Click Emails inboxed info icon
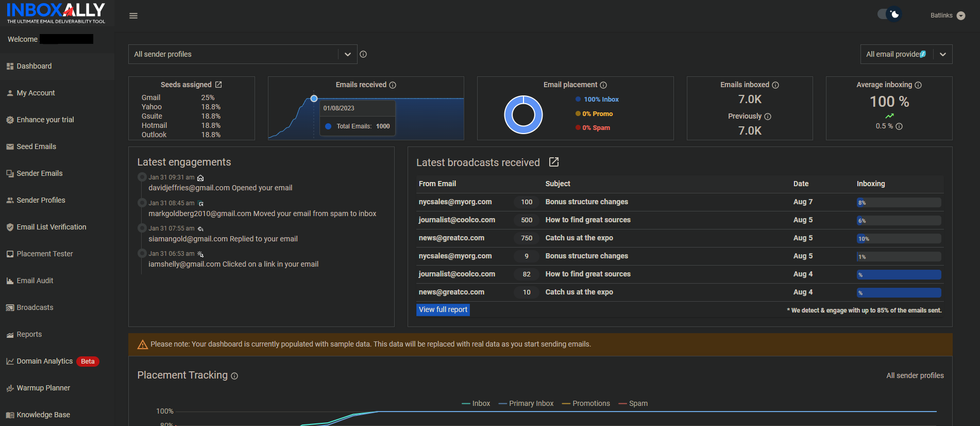This screenshot has height=426, width=980. 775,85
